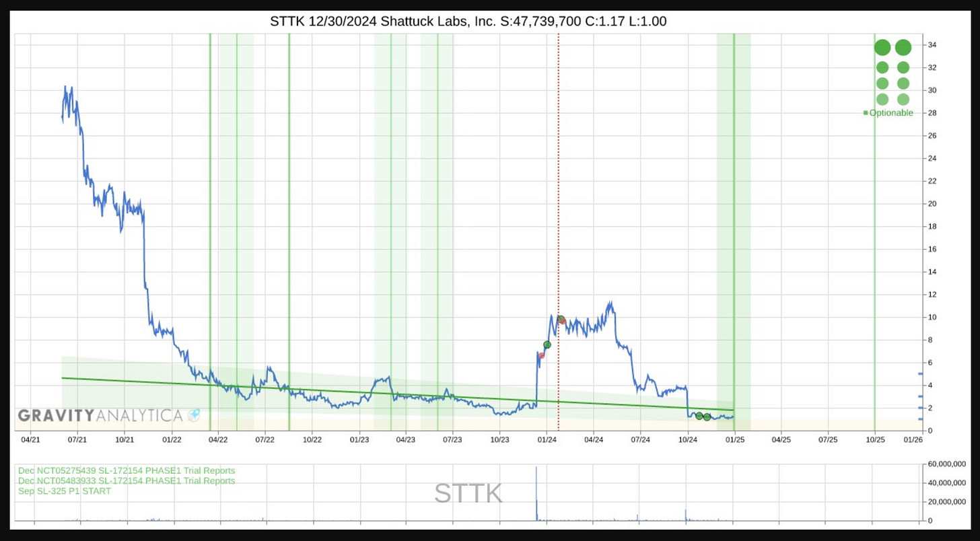Click the 10/24 date label on the x-axis

coord(687,439)
